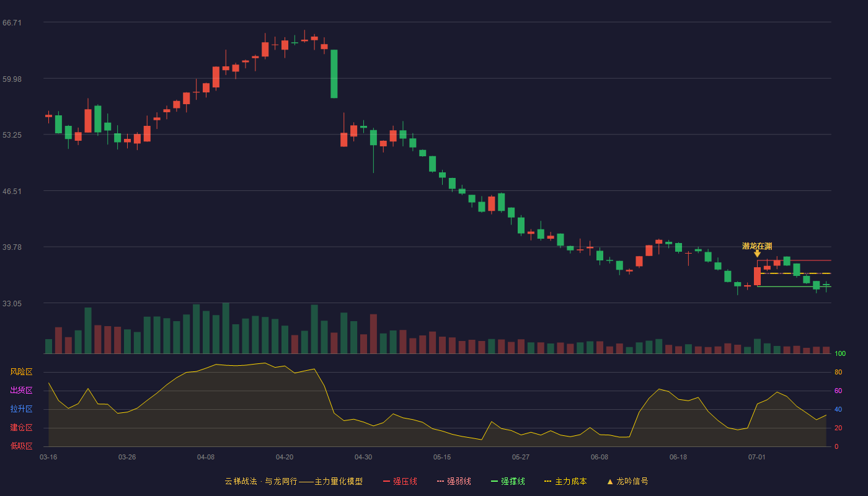The image size is (868, 496).
Task: Click the 06-08 date label
Action: (600, 457)
